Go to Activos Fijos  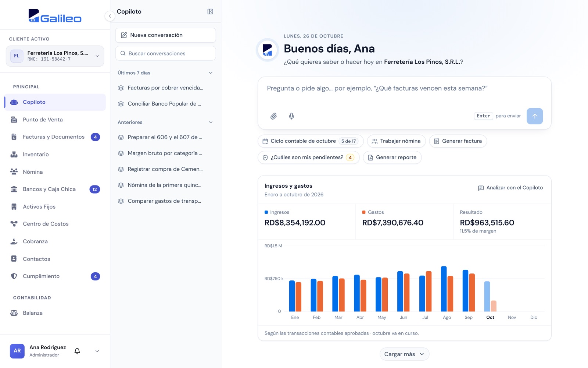(x=55, y=207)
